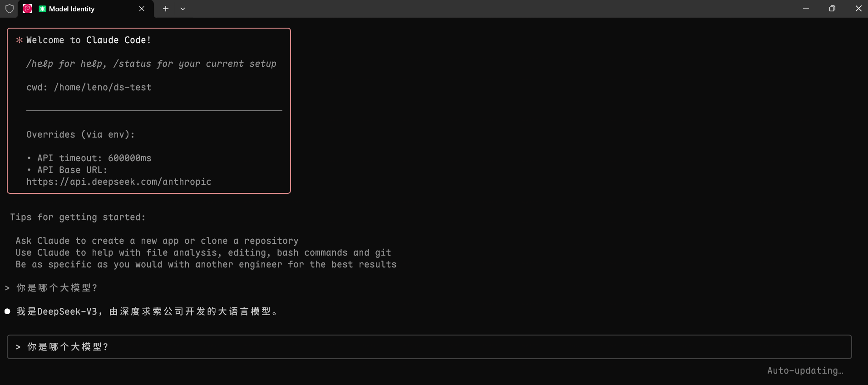Click the white response bullet dot

pyautogui.click(x=7, y=311)
